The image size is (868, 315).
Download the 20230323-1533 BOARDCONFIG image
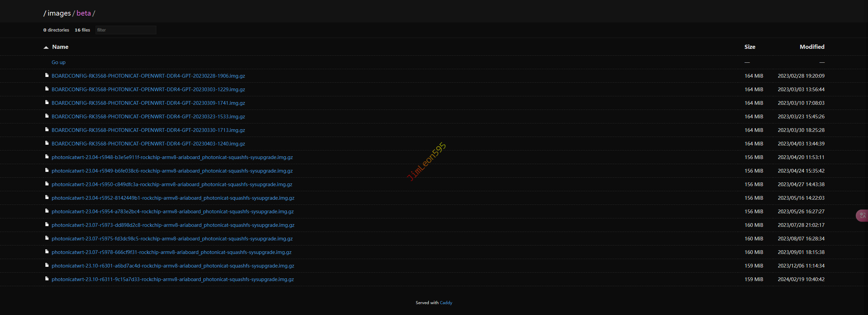(x=148, y=117)
